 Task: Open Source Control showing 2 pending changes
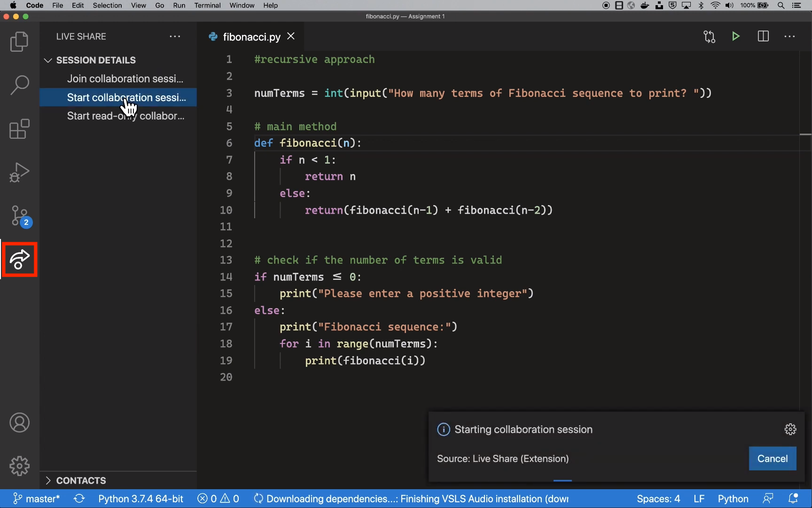19,216
